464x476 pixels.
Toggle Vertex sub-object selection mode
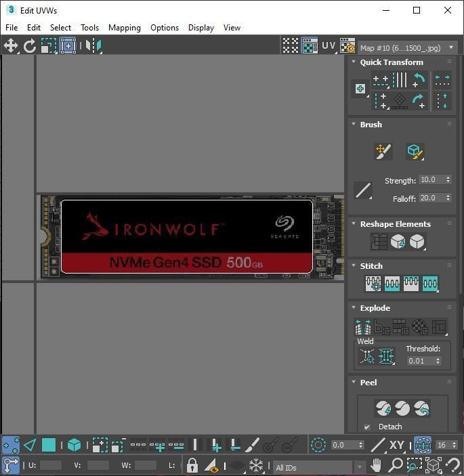click(x=11, y=445)
